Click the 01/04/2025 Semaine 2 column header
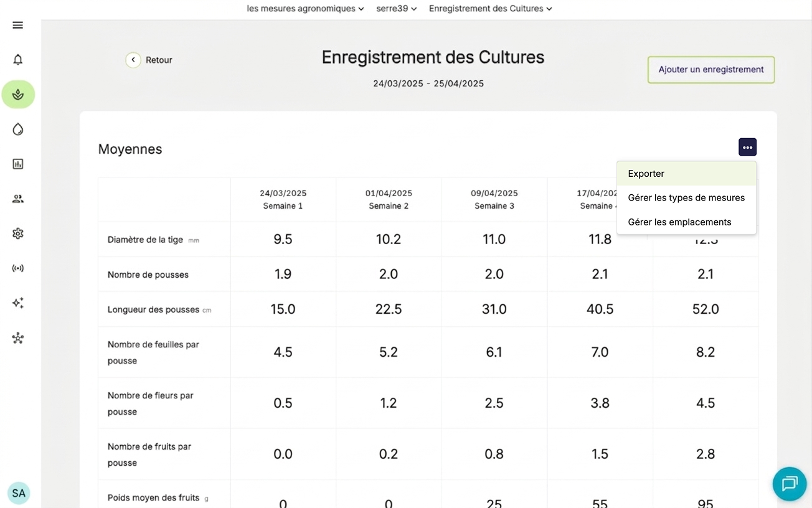The height and width of the screenshot is (508, 812). [x=389, y=199]
